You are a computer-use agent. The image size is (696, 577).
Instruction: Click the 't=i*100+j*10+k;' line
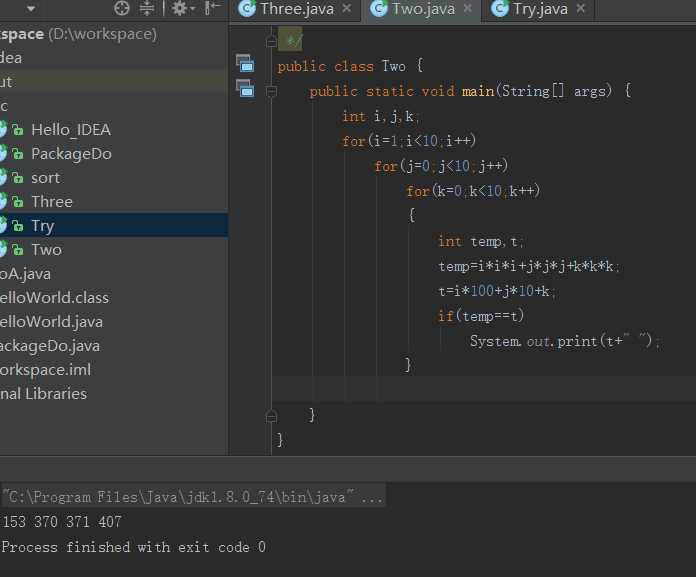point(497,291)
